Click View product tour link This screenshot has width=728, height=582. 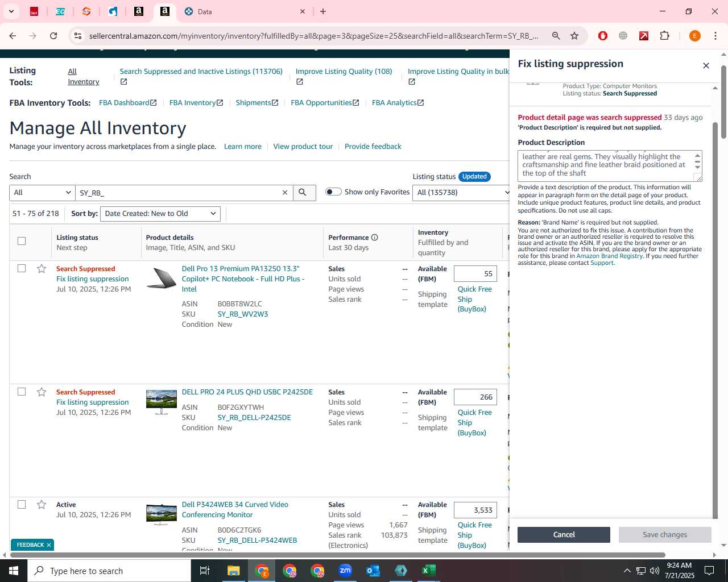(303, 146)
